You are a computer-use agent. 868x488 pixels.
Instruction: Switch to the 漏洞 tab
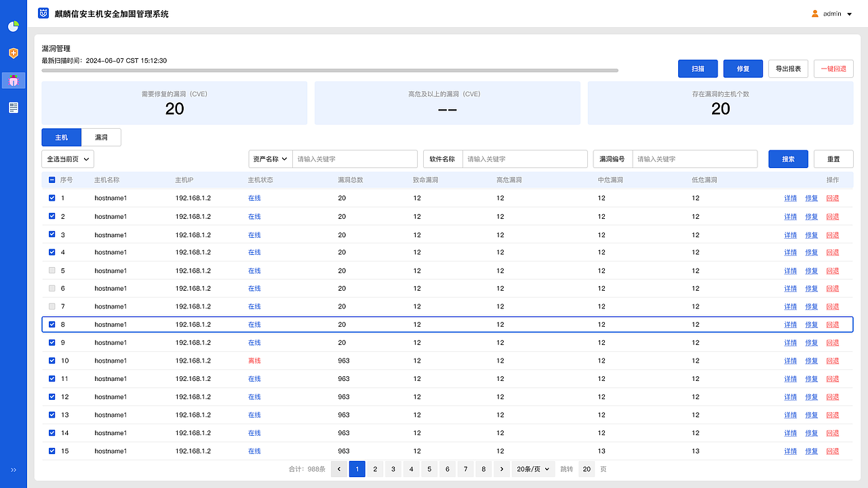coord(101,138)
